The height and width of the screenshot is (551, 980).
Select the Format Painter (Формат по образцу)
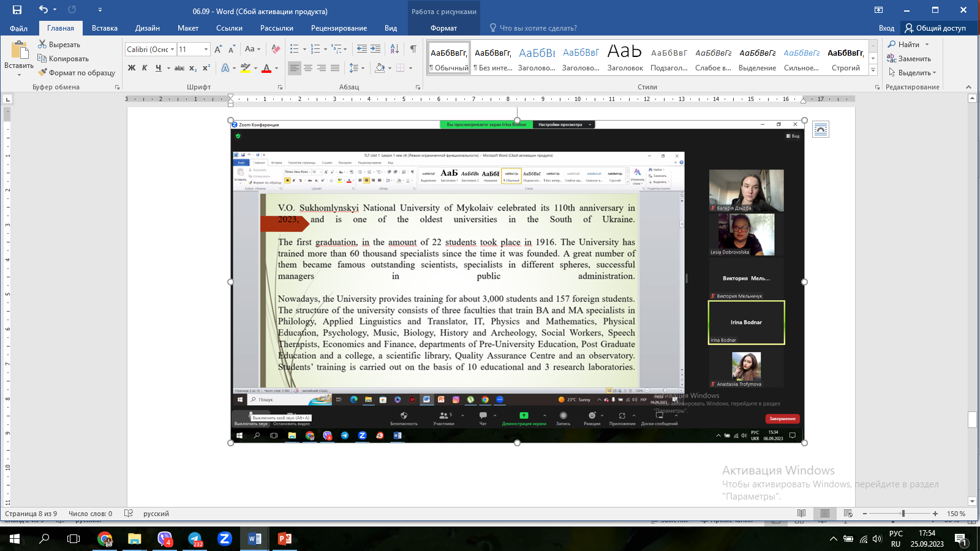(x=77, y=73)
